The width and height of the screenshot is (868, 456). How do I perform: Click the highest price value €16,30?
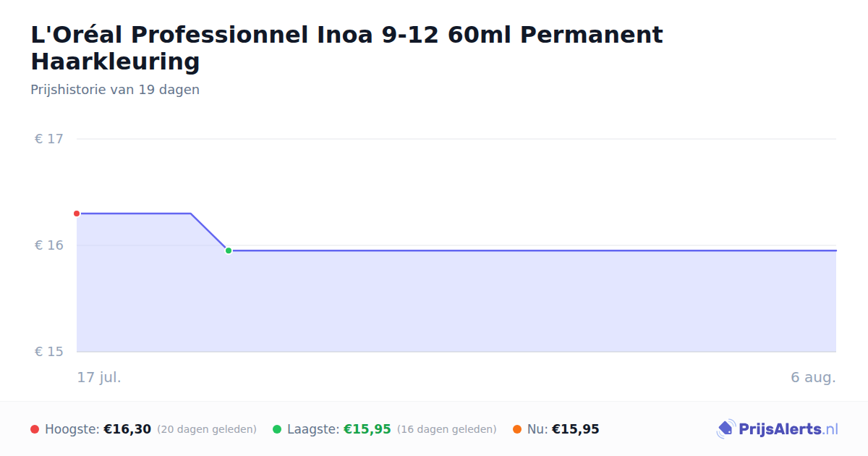(127, 429)
